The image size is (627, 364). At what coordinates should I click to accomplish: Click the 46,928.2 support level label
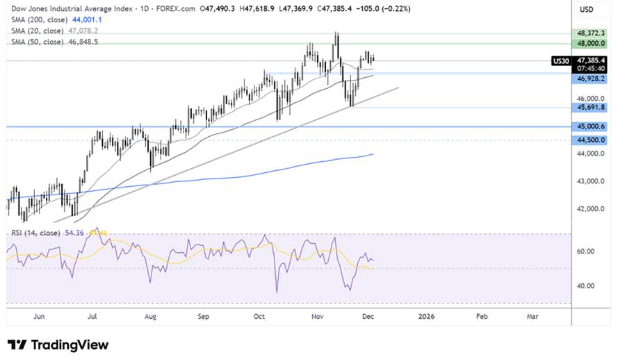pos(589,79)
